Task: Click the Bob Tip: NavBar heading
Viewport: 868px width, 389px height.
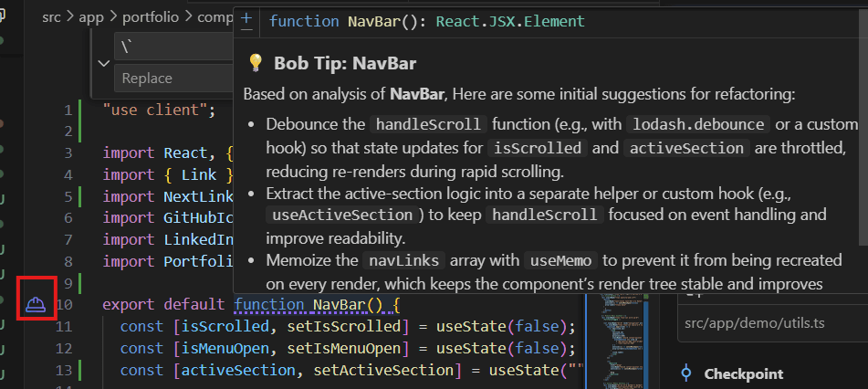Action: pyautogui.click(x=345, y=64)
